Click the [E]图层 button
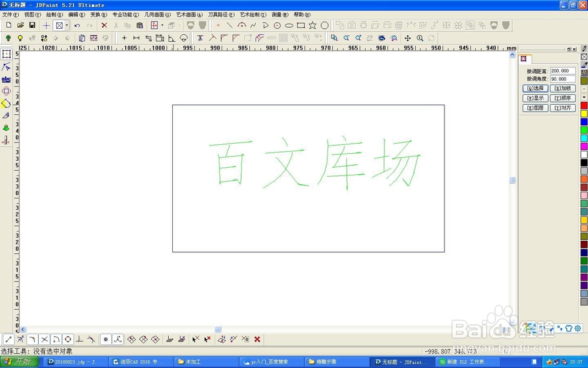 [x=535, y=108]
